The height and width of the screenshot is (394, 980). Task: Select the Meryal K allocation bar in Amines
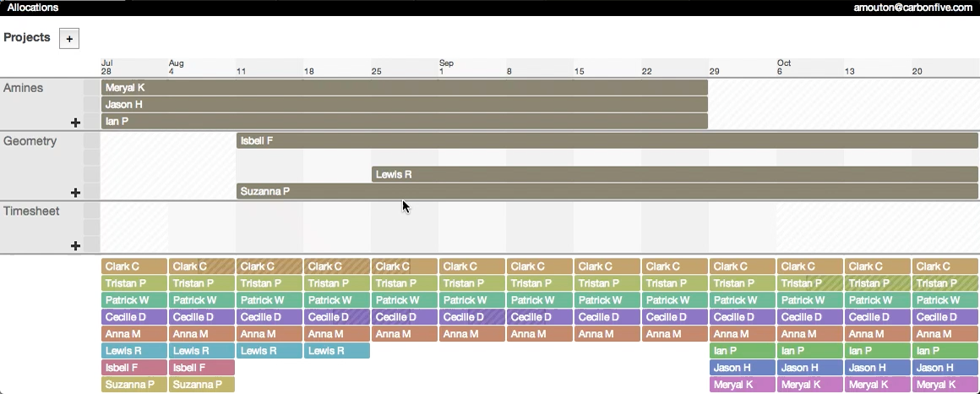(x=404, y=87)
